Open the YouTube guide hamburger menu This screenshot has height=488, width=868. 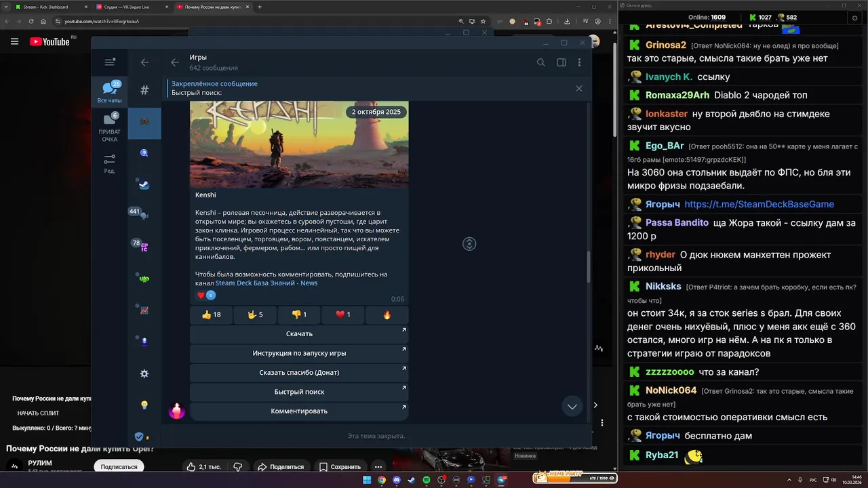tap(14, 41)
